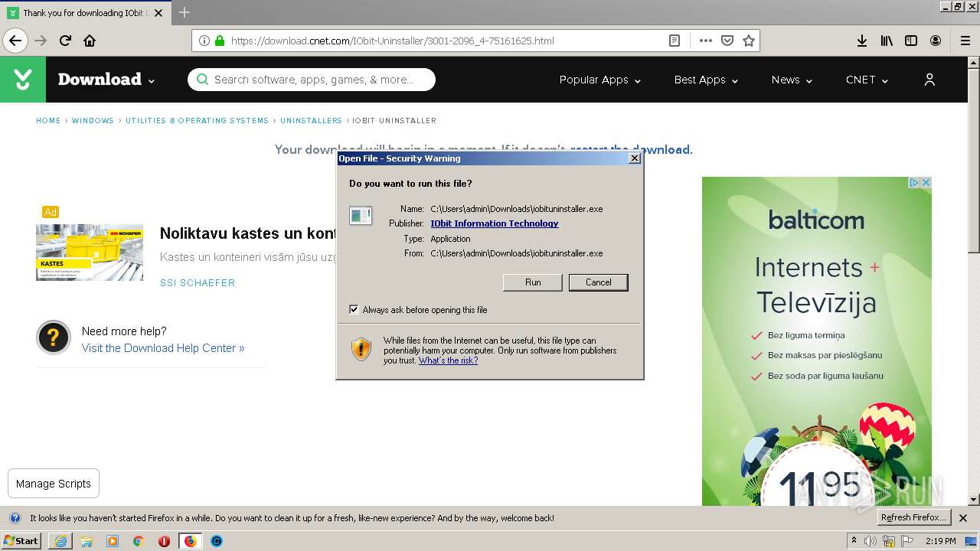980x551 pixels.
Task: Uncheck Always ask before opening this file
Action: click(354, 309)
